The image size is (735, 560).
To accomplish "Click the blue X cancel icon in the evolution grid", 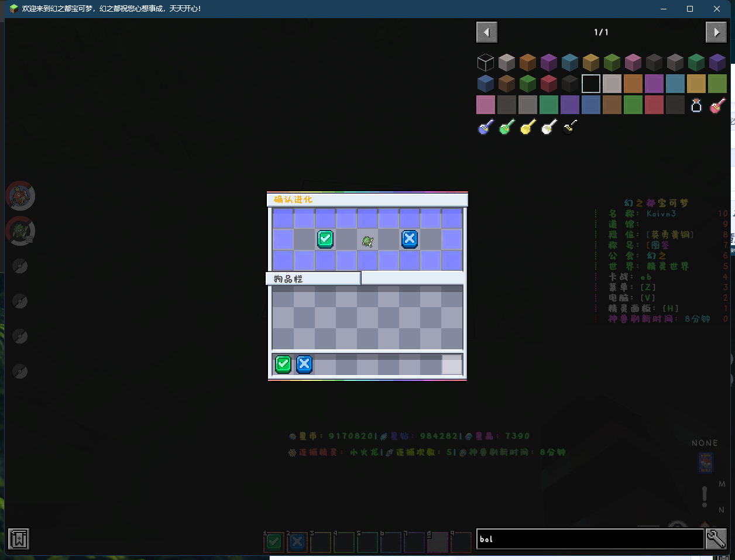I will point(410,239).
